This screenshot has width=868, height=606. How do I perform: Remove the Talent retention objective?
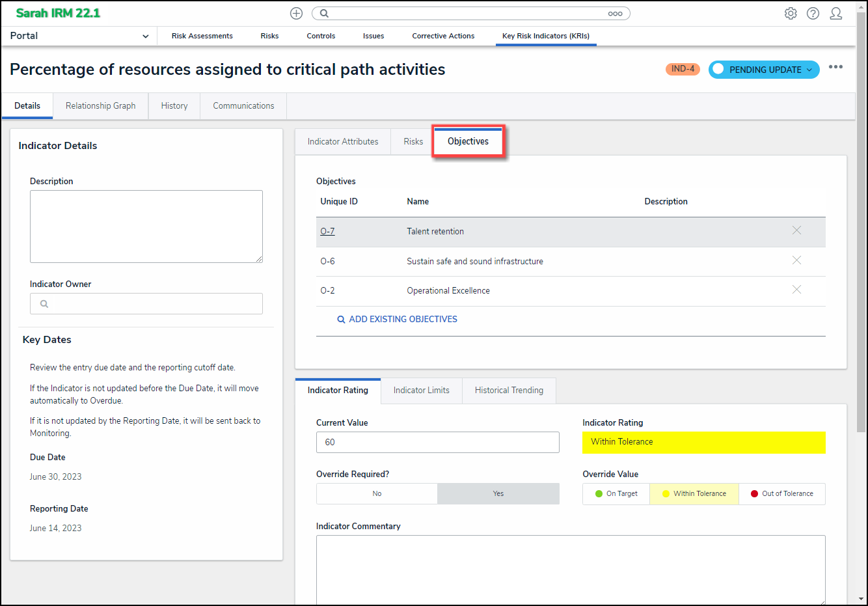tap(796, 230)
